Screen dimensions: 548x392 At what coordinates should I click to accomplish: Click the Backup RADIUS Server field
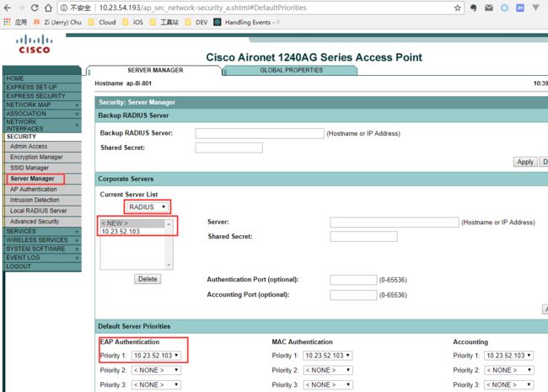[x=260, y=133]
